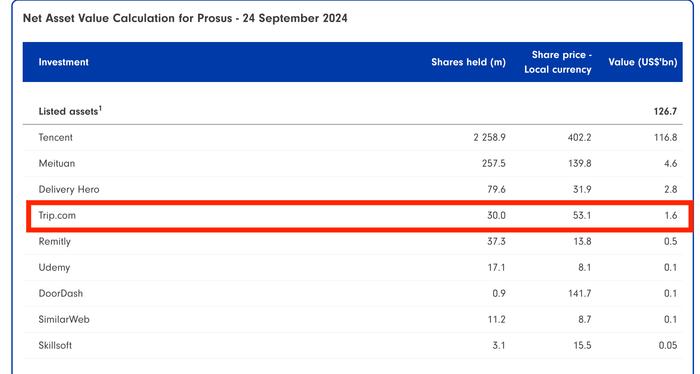Click the Share price - Local currency header
This screenshot has height=374, width=700.
click(558, 62)
